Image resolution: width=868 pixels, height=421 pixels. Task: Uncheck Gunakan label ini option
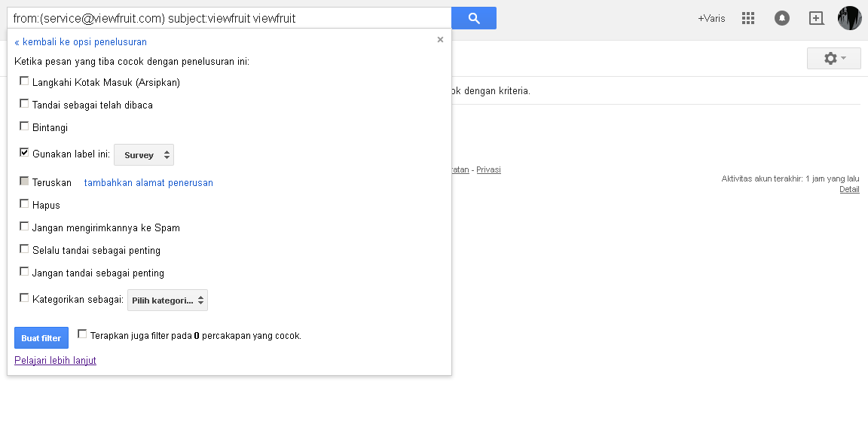click(x=25, y=153)
